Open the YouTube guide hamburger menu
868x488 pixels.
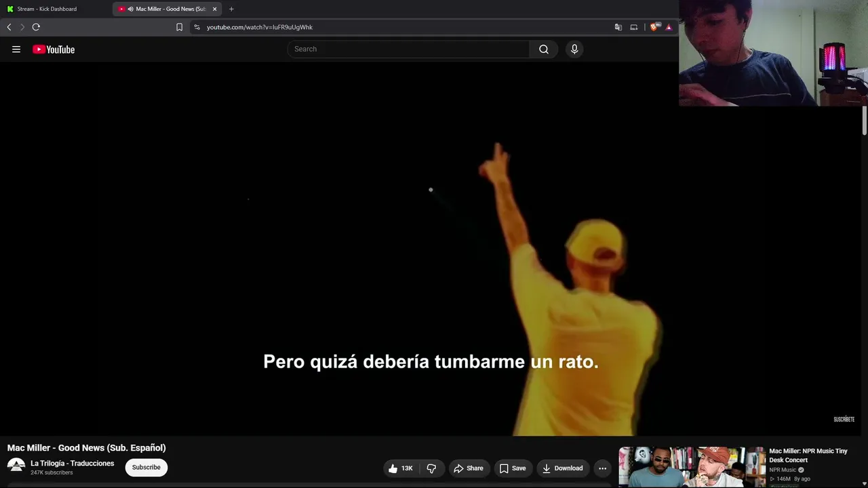(x=16, y=49)
